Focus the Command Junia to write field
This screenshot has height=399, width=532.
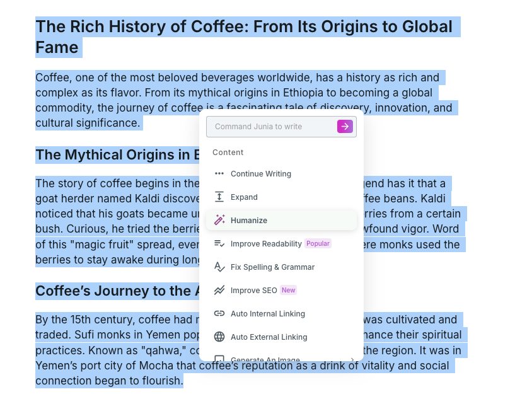pyautogui.click(x=281, y=127)
